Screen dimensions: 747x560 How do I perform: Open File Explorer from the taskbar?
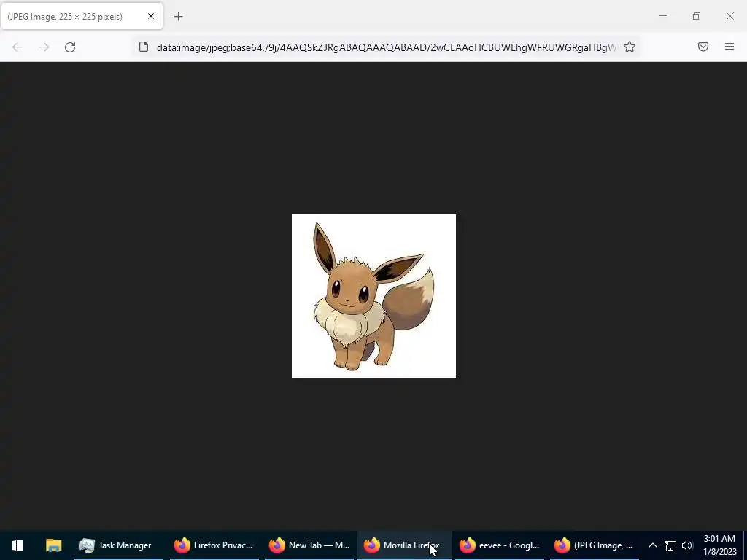click(x=54, y=545)
